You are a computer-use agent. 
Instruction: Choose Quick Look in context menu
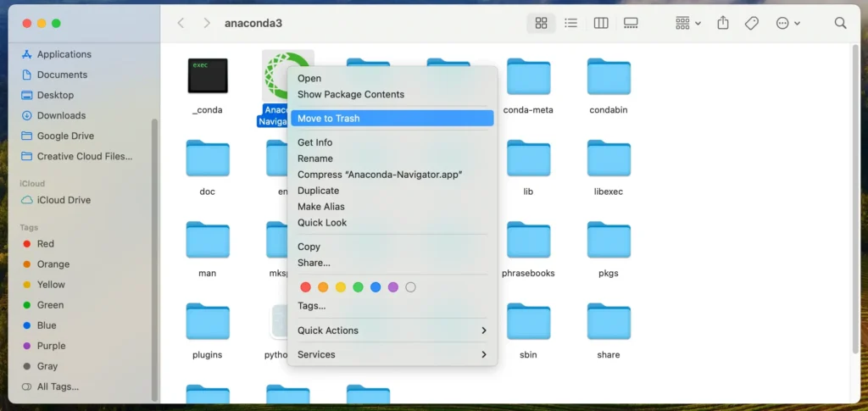(392, 223)
